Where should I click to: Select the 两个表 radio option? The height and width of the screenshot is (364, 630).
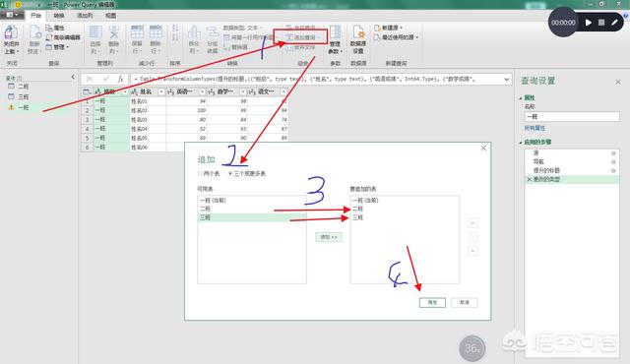[210, 174]
